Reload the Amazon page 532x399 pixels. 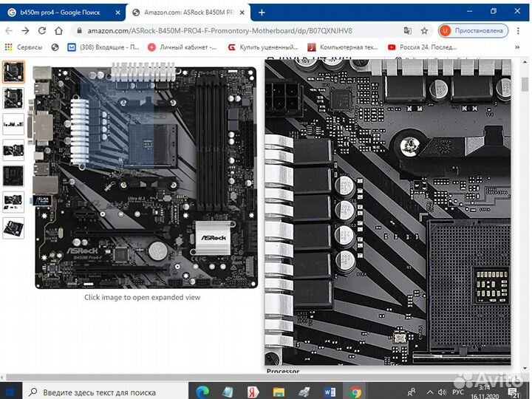[x=42, y=31]
